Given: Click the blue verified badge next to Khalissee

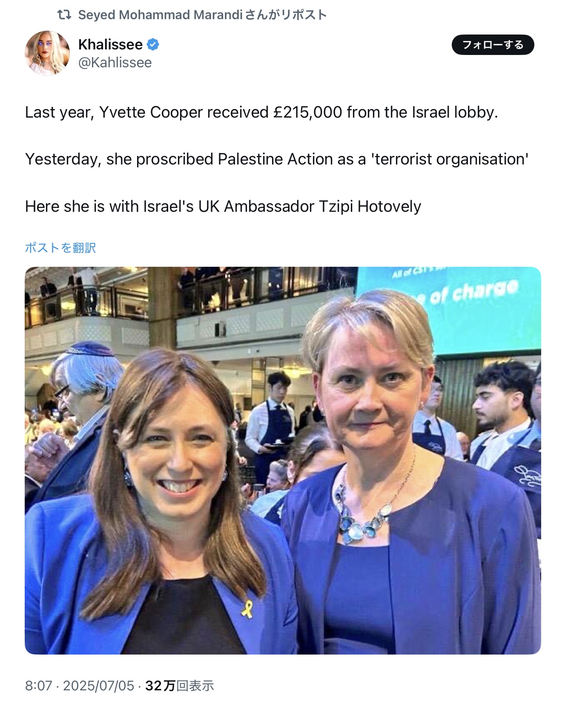Looking at the screenshot, I should [x=153, y=44].
